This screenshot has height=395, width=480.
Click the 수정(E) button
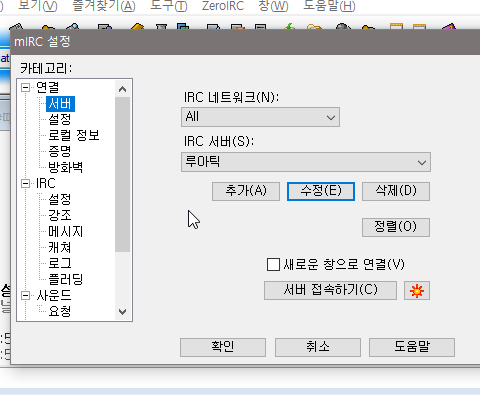(x=321, y=191)
